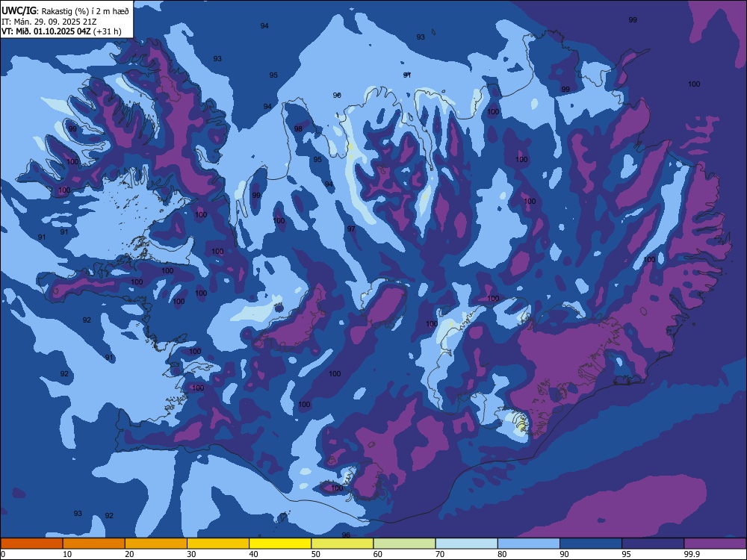The width and height of the screenshot is (747, 560).
Task: Click the legend tick label '50'
Action: [316, 554]
